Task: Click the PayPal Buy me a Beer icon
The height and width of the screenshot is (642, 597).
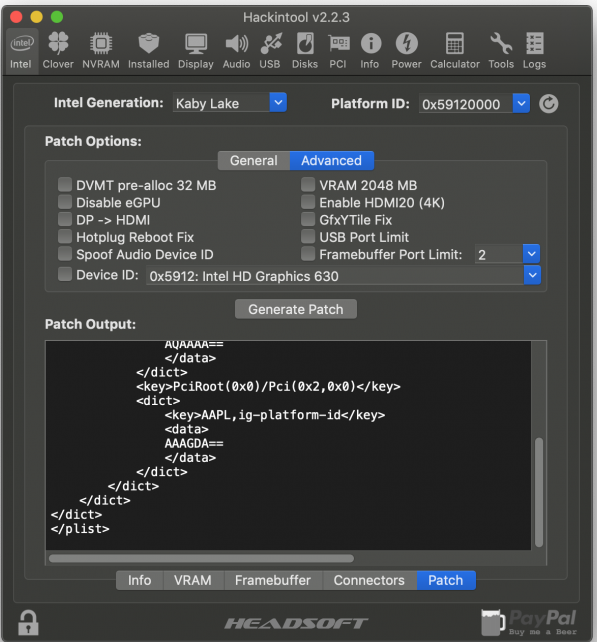Action: point(529,622)
